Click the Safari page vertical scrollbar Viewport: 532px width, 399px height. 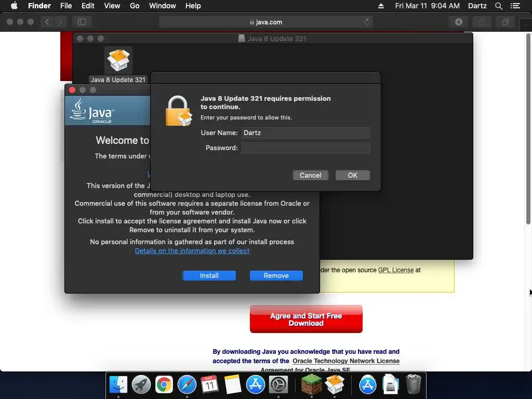coord(528,129)
